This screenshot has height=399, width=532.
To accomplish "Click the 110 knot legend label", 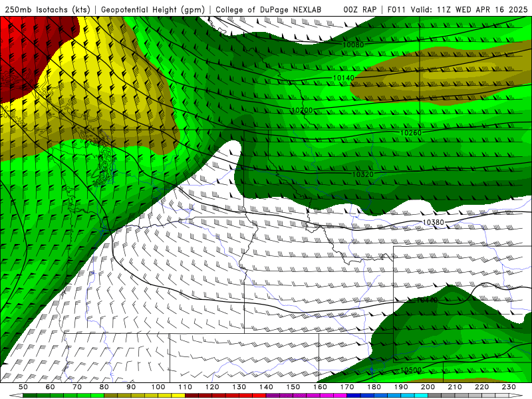I will tap(186, 387).
